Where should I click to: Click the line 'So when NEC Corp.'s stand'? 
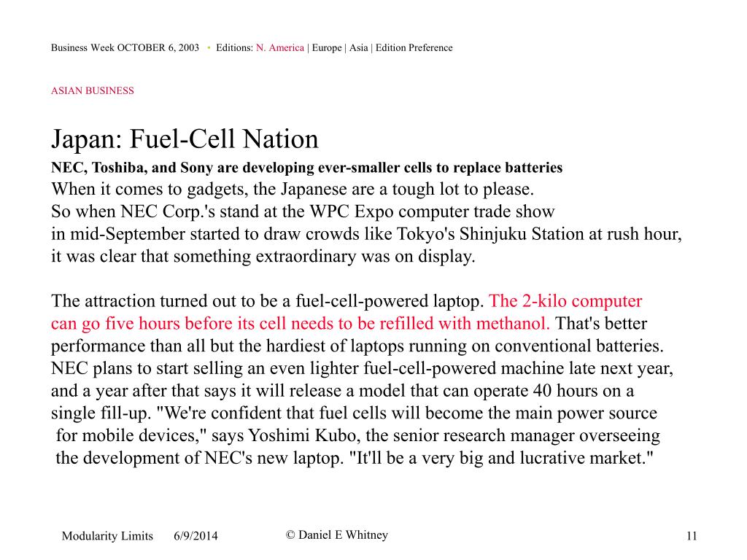click(x=303, y=211)
